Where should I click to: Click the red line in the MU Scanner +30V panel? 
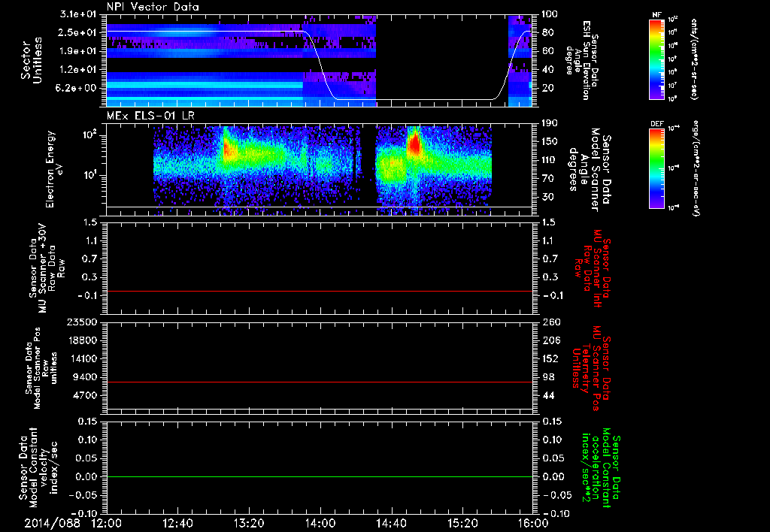click(x=319, y=292)
